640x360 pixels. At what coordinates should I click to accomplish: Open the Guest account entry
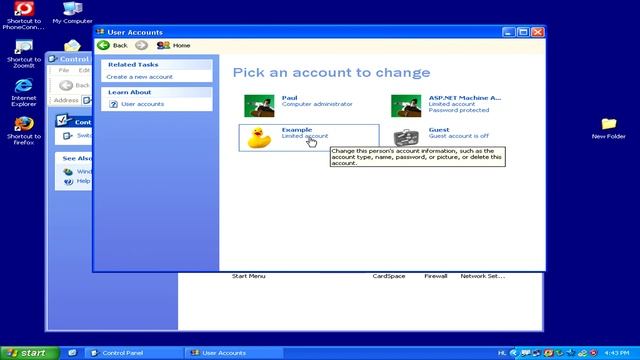[x=455, y=138]
